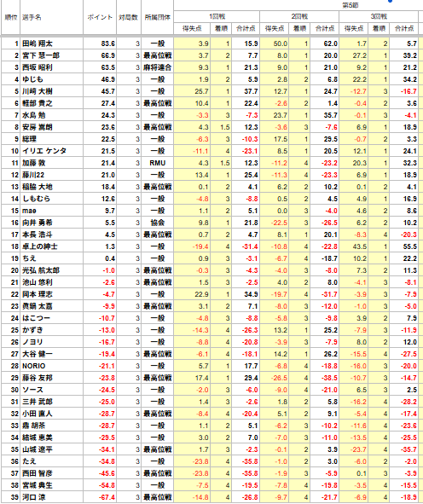Select player name 宮城 典生
The width and height of the screenshot is (423, 504).
click(38, 485)
